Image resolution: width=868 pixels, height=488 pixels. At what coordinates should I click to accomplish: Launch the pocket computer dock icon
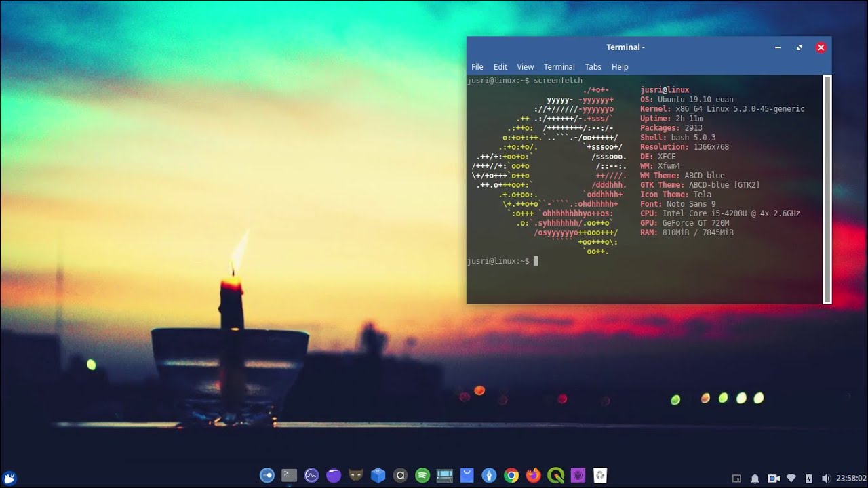pyautogui.click(x=445, y=475)
